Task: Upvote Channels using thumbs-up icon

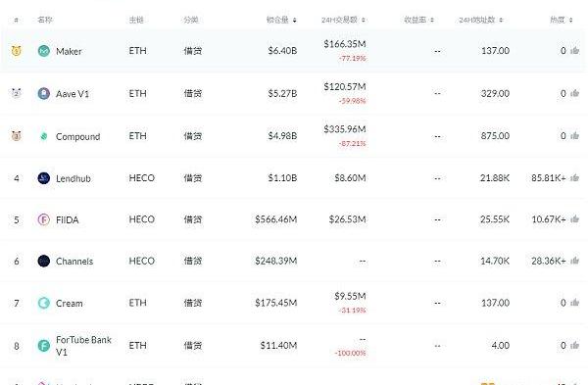Action: 574,261
